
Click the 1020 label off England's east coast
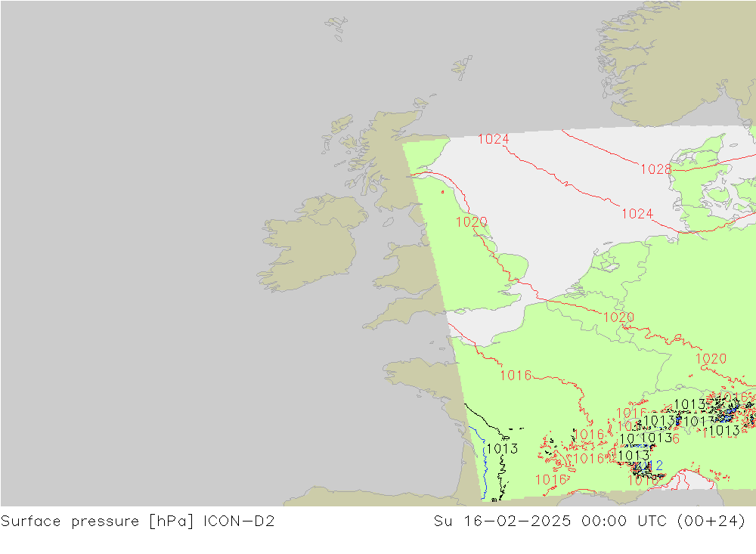(x=472, y=221)
